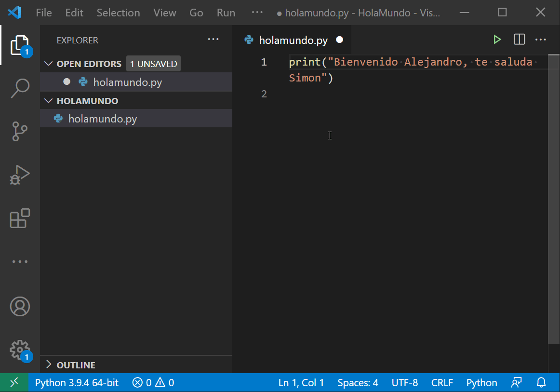
Task: Change file encoding UTF-8
Action: click(405, 383)
